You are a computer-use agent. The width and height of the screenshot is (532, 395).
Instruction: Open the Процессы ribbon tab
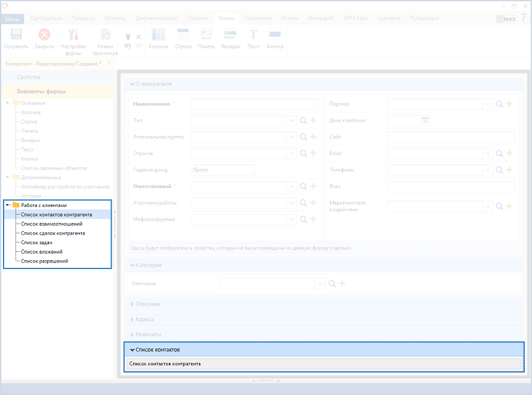[83, 18]
